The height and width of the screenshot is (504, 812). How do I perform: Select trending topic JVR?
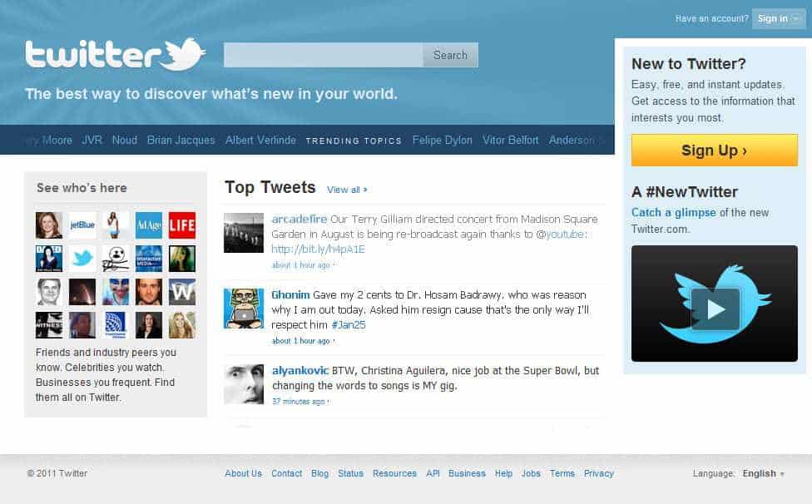[92, 141]
